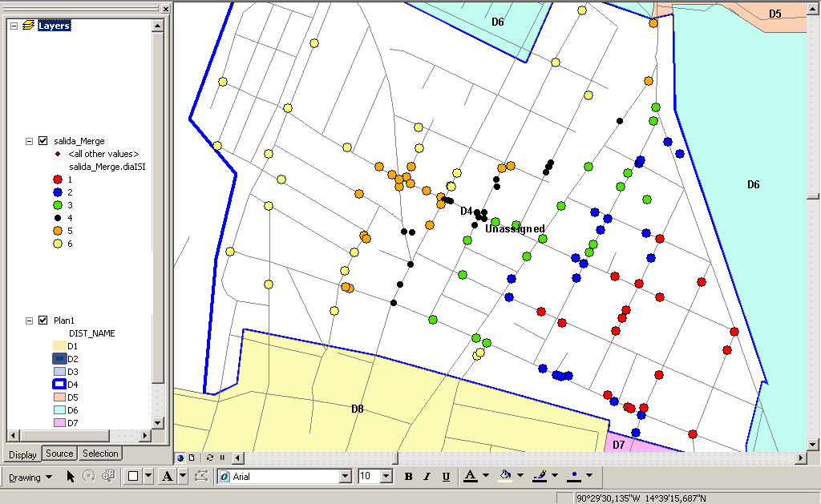Screen dimensions: 821x504
Task: Click the D3 district color swatch
Action: pyautogui.click(x=59, y=372)
